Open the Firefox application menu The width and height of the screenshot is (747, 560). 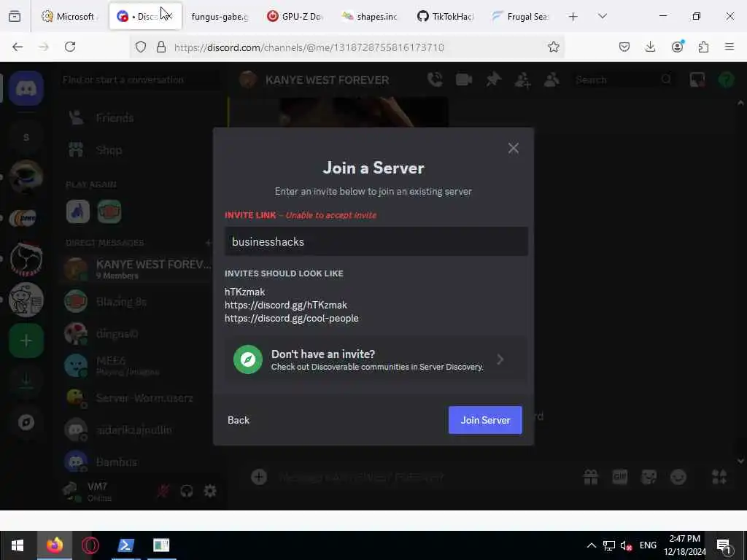pyautogui.click(x=729, y=47)
